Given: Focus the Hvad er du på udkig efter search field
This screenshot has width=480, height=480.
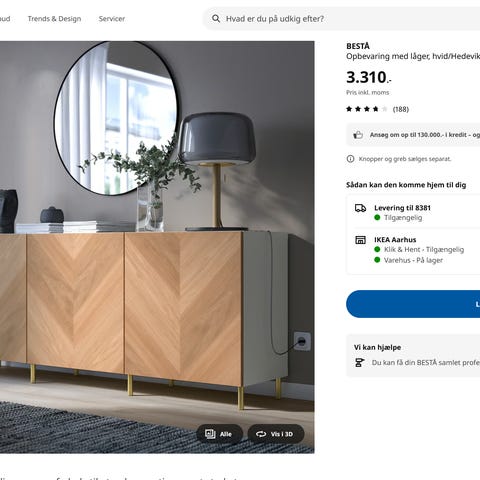Looking at the screenshot, I should 342,19.
